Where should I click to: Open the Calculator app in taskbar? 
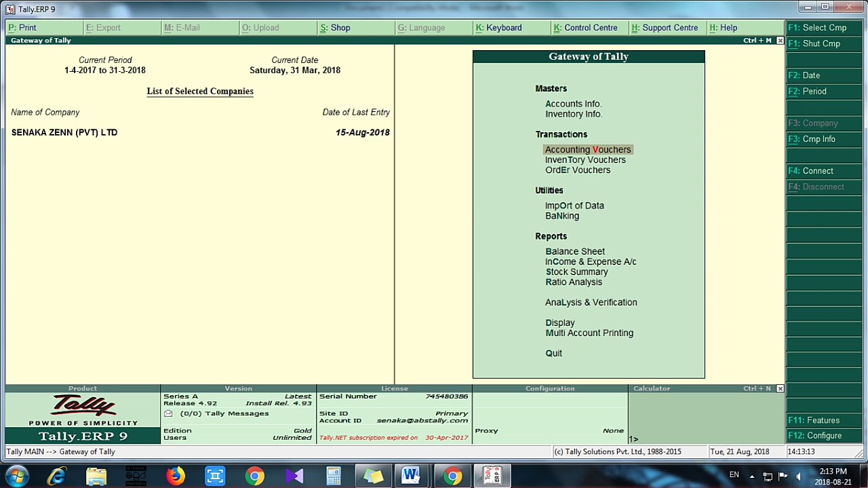coord(333,476)
